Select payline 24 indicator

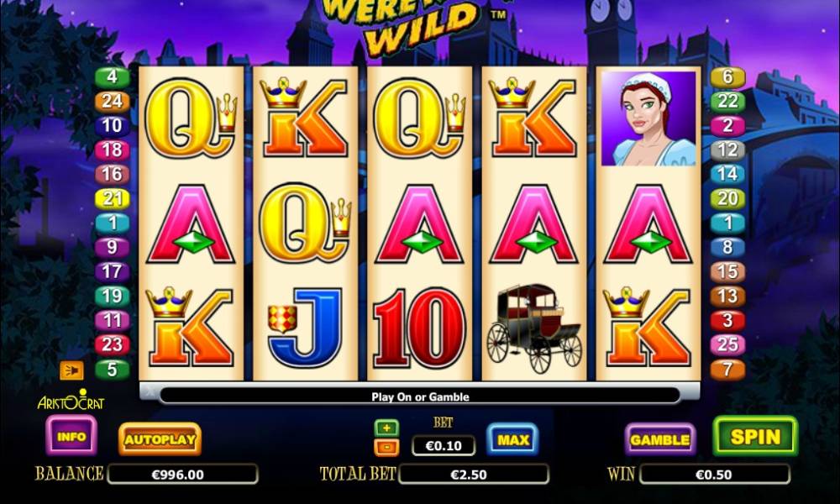(112, 102)
